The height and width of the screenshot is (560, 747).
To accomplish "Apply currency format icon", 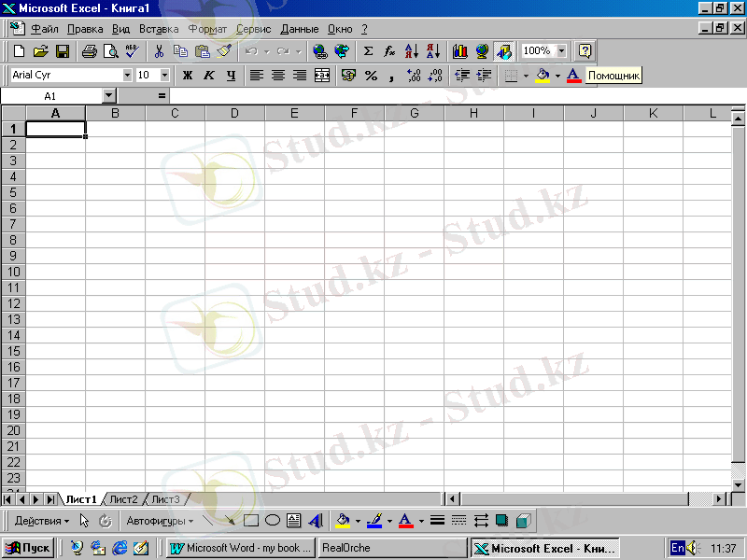I will pos(348,76).
